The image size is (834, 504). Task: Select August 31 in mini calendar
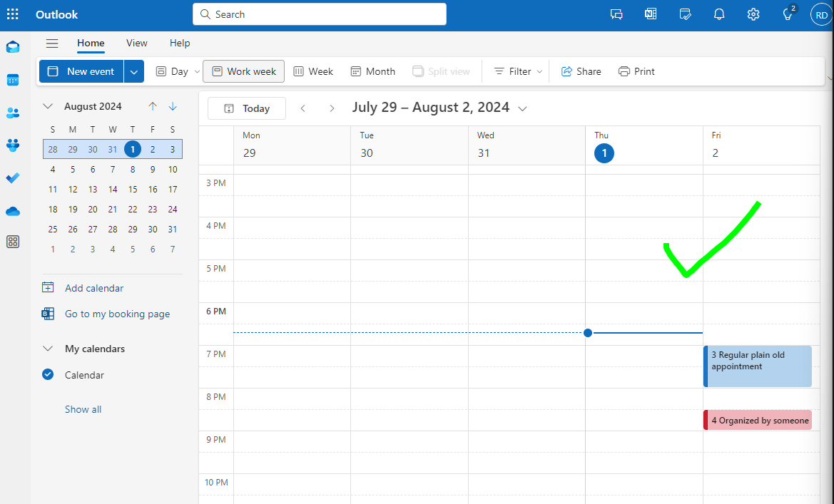173,229
